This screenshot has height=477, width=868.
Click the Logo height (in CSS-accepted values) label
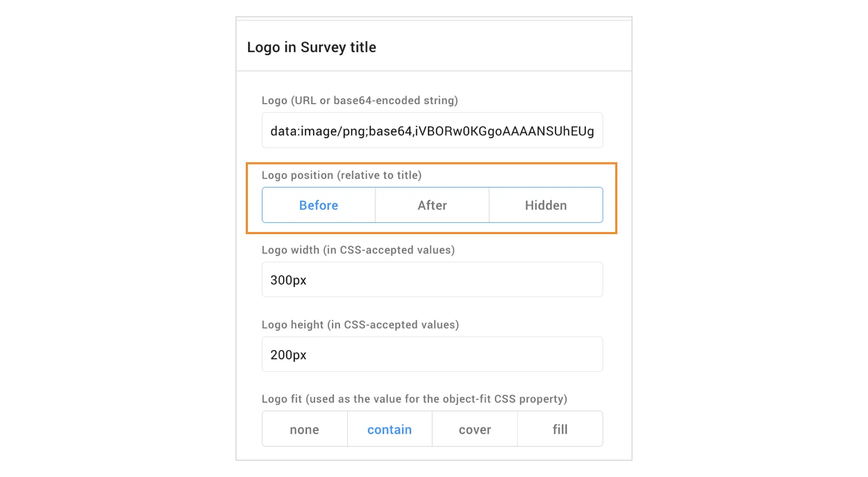pos(360,325)
